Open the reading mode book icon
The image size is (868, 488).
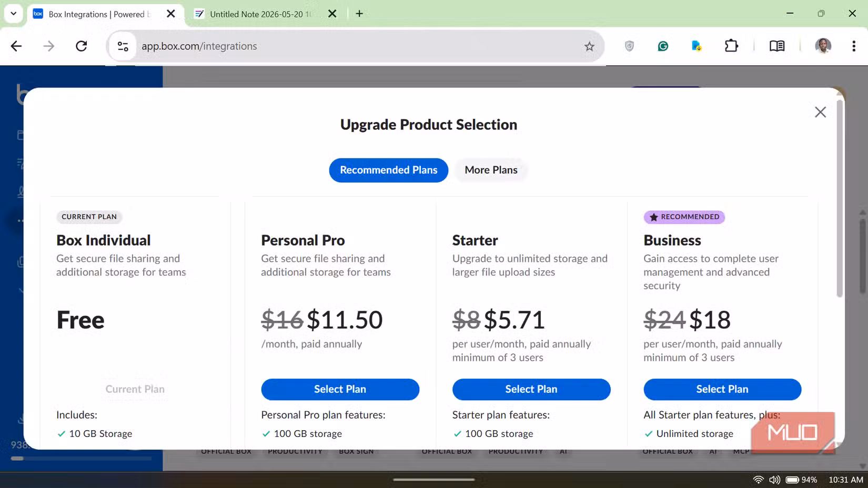(x=777, y=46)
